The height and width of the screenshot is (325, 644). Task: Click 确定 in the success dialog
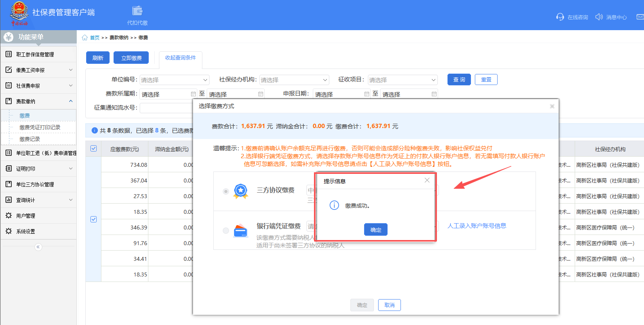coord(375,230)
